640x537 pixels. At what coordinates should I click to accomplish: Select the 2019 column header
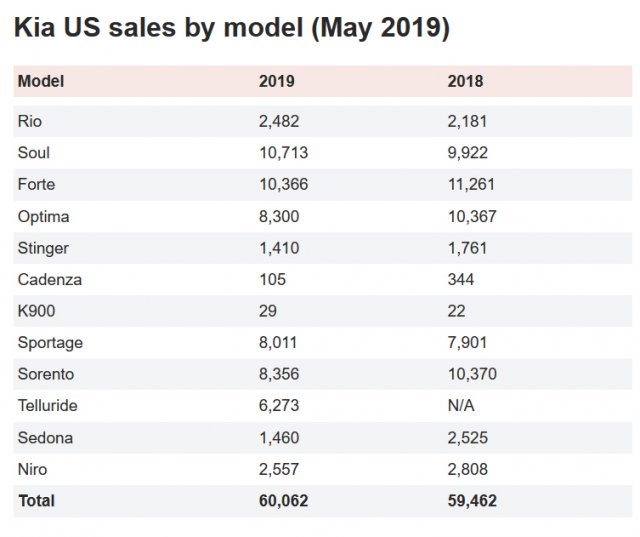coord(276,81)
